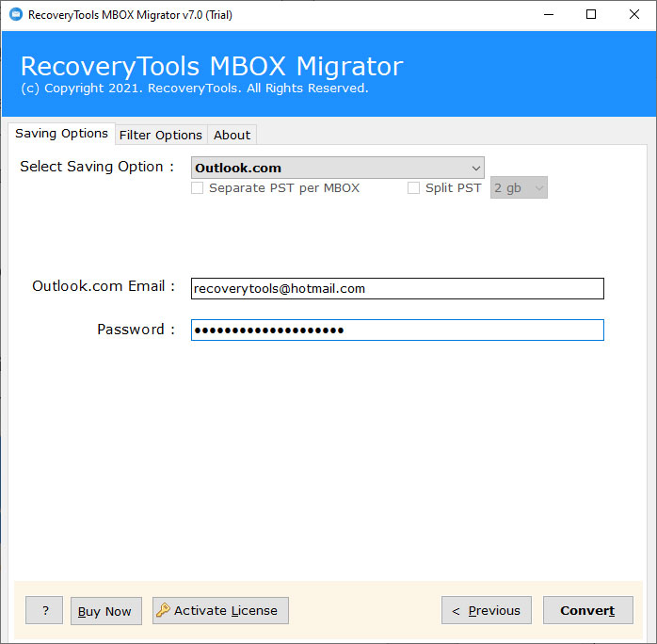Go back with the Previous button
The width and height of the screenshot is (657, 644).
[487, 610]
